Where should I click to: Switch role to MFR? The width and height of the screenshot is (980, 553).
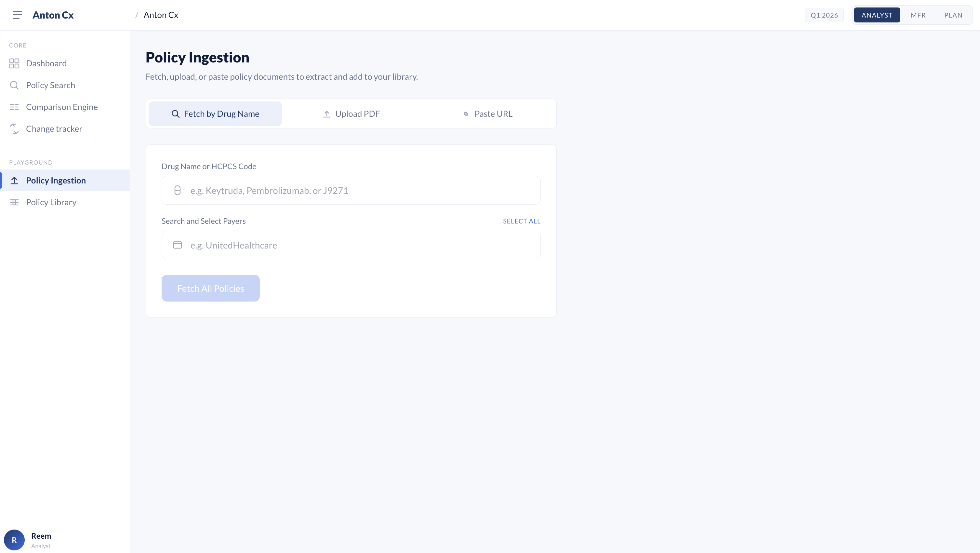pos(918,15)
